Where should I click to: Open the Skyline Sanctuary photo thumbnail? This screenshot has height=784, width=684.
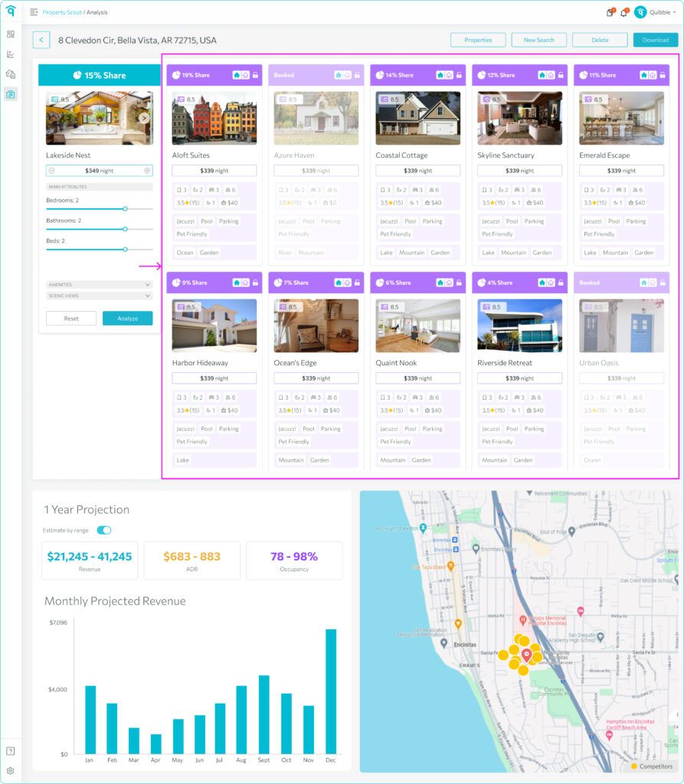click(519, 118)
